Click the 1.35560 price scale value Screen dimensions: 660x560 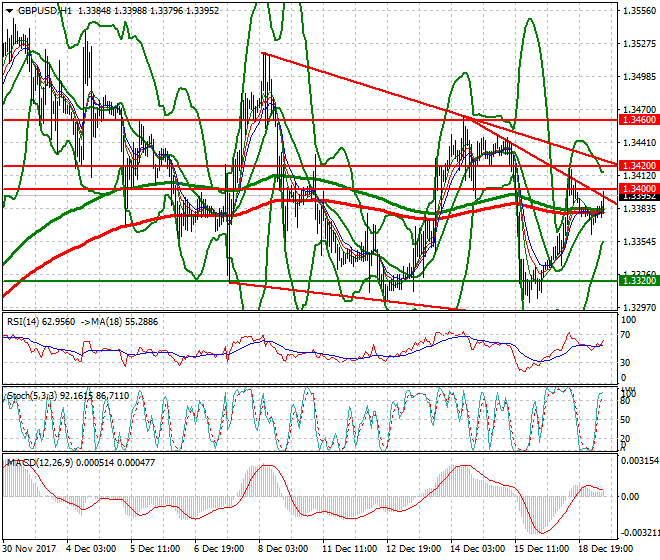640,11
